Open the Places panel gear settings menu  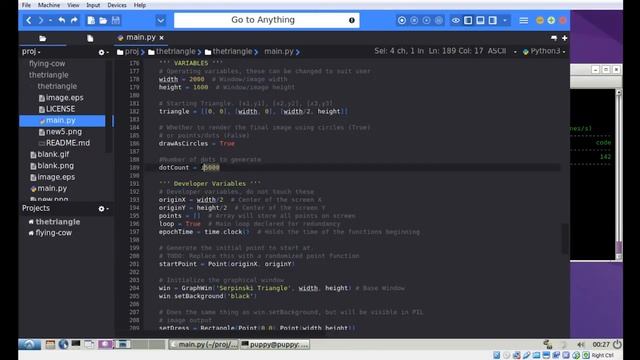tap(103, 52)
